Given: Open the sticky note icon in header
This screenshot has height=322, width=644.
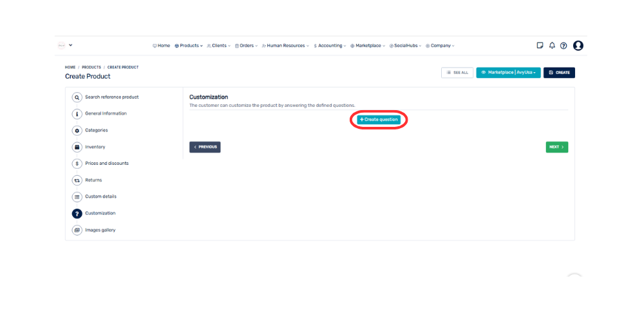Looking at the screenshot, I should (540, 46).
